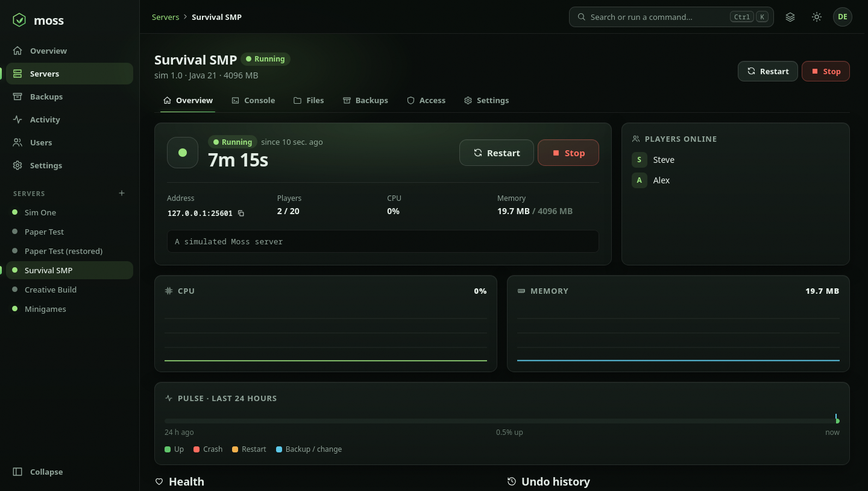Select Creative Build server

click(69, 290)
